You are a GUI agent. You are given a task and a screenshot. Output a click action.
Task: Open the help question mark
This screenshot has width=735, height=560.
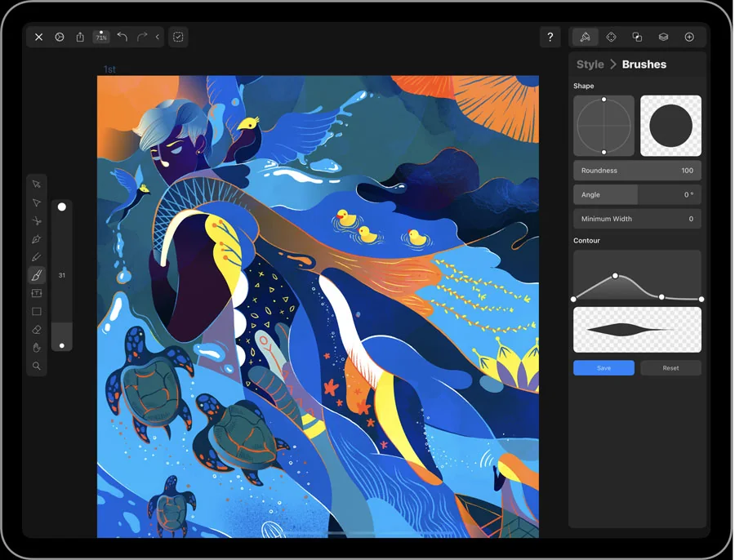click(x=550, y=37)
